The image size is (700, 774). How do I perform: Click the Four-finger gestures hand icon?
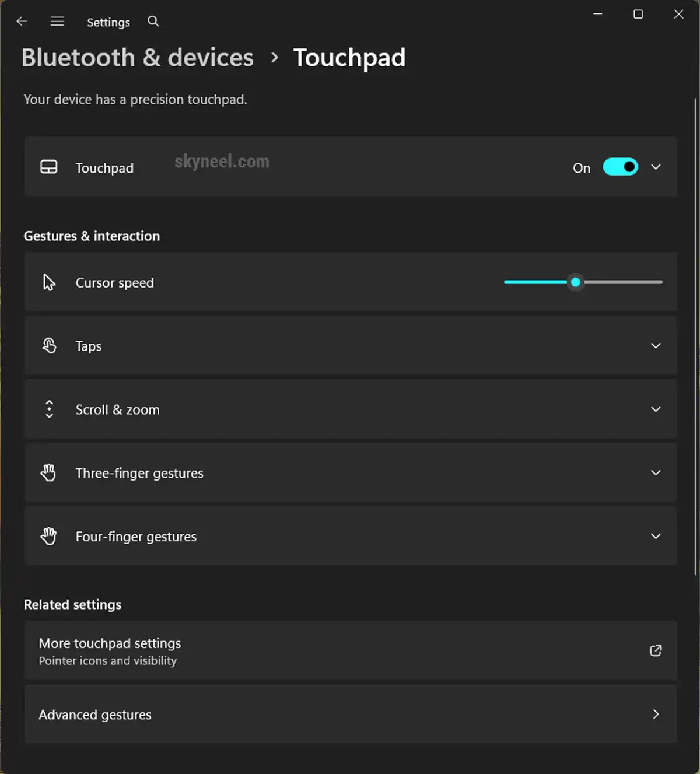click(x=48, y=535)
